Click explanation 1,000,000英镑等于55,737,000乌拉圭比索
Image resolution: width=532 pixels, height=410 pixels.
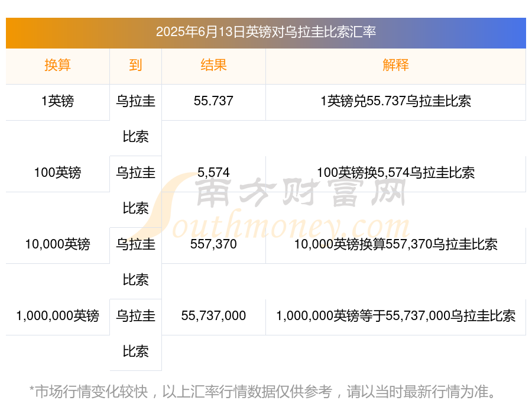click(395, 316)
